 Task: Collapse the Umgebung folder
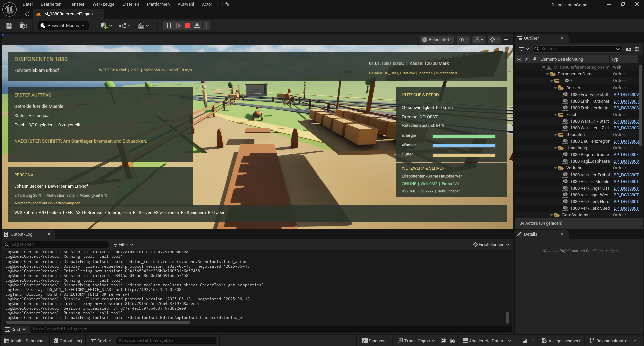555,148
